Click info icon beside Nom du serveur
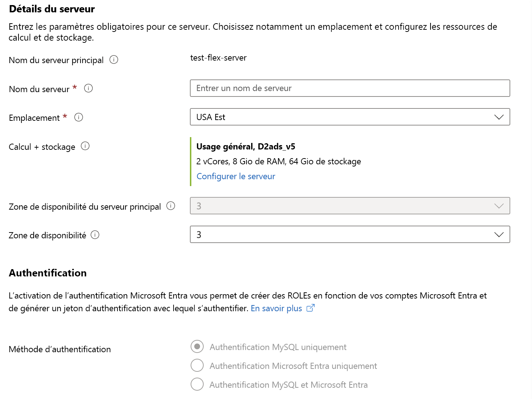The width and height of the screenshot is (532, 399). 88,88
